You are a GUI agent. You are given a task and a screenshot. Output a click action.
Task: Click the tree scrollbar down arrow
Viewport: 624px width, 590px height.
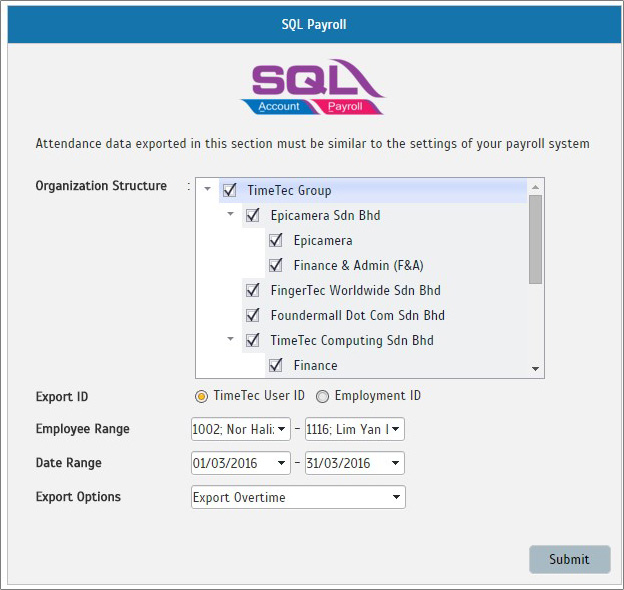(x=535, y=369)
